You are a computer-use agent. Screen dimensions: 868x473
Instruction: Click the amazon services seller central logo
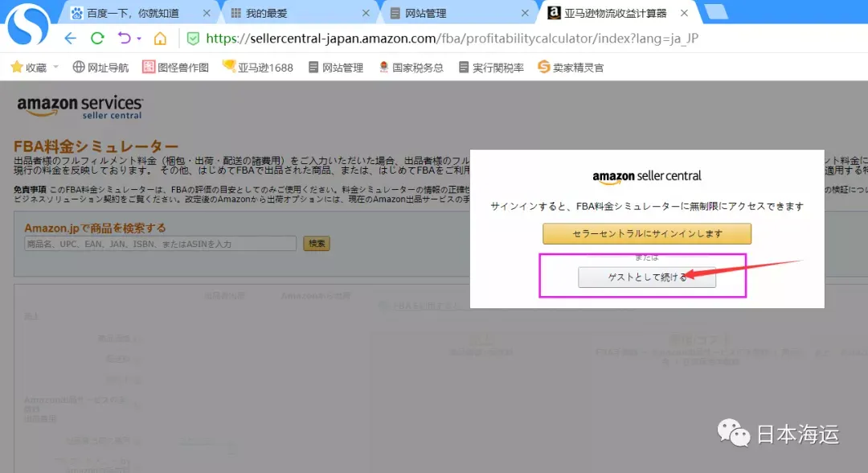point(80,106)
